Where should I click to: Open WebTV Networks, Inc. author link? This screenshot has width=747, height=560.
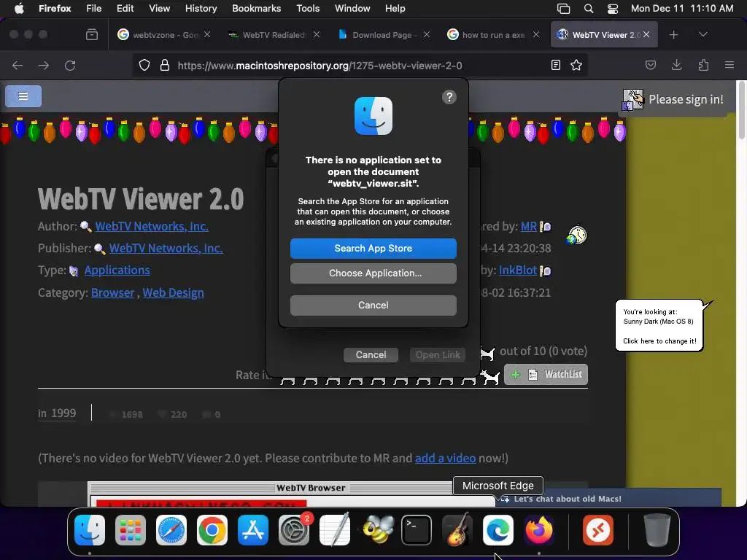pyautogui.click(x=152, y=226)
